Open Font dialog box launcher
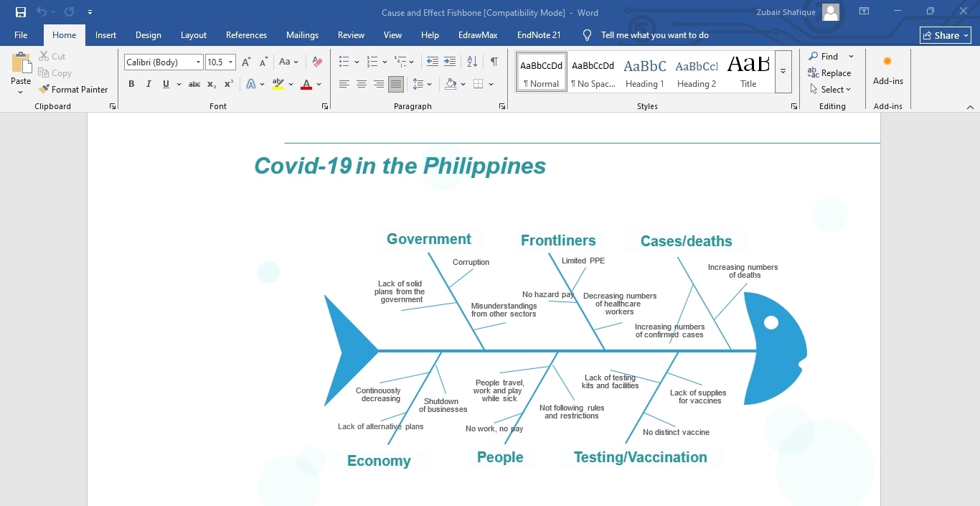The image size is (980, 506). click(x=325, y=106)
